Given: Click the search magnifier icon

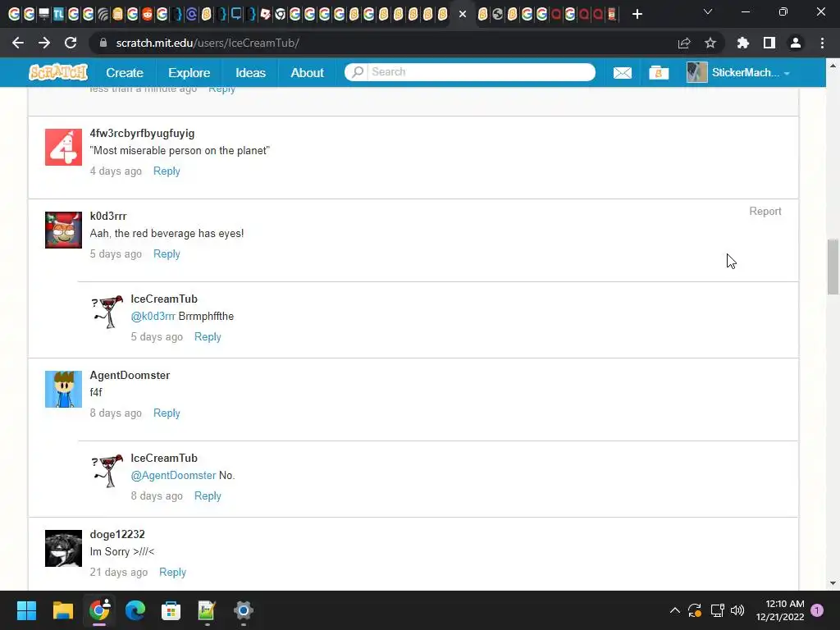Looking at the screenshot, I should click(x=358, y=72).
